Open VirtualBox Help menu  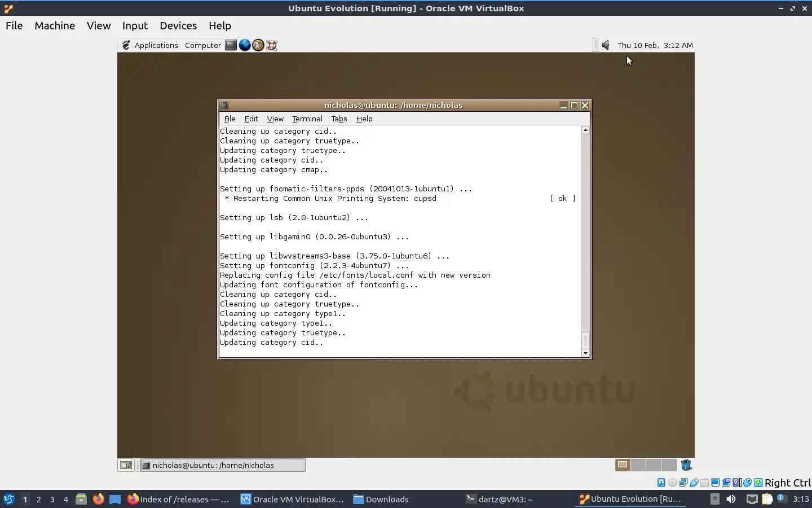point(220,25)
